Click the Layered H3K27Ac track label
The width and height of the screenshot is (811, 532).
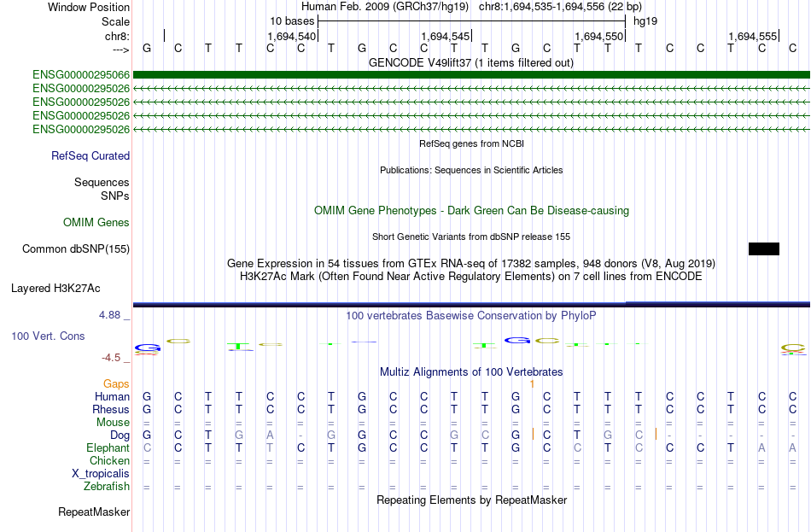tap(55, 289)
